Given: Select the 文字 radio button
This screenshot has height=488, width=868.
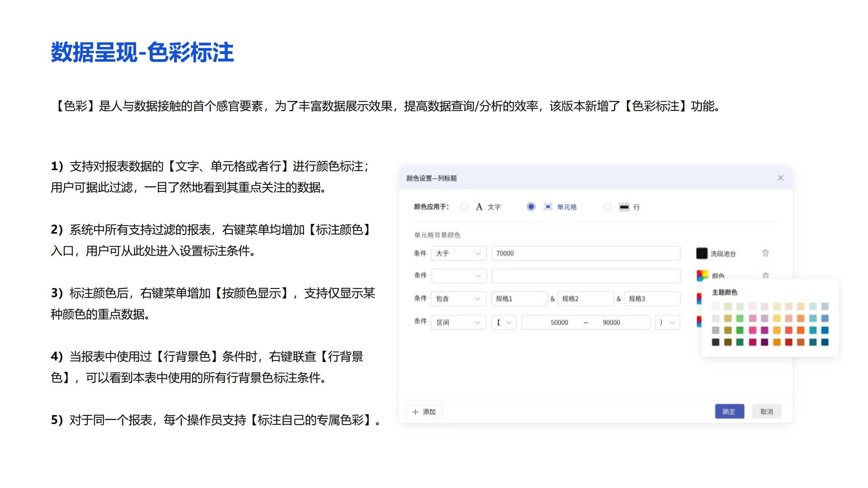Looking at the screenshot, I should pos(464,207).
